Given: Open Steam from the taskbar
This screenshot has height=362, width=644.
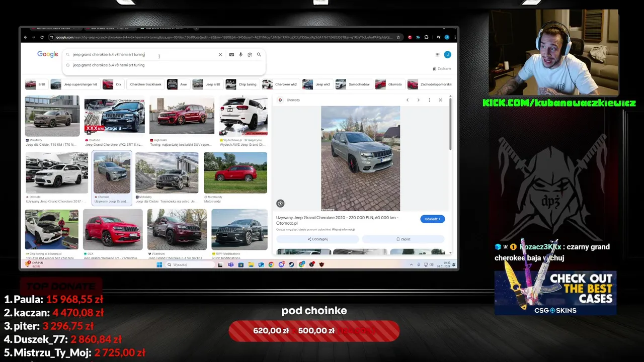Looking at the screenshot, I should [291, 264].
